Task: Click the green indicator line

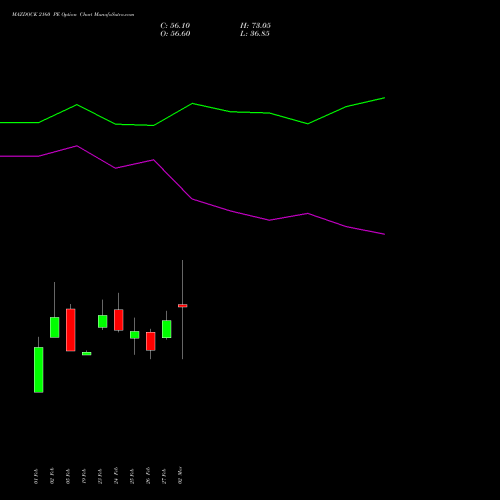Action: 192,104
